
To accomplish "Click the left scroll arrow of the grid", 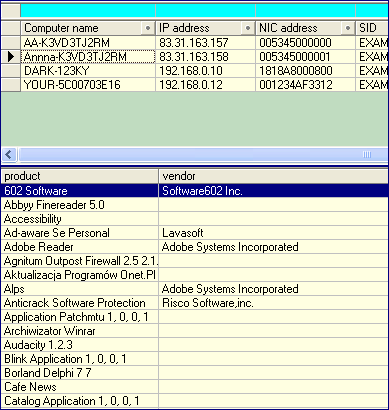I will pos(9,155).
